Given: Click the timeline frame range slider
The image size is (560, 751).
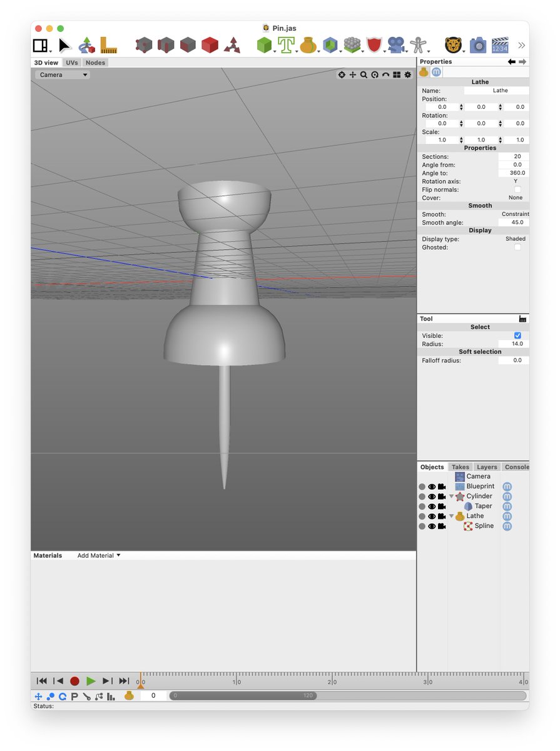Looking at the screenshot, I should click(x=243, y=696).
